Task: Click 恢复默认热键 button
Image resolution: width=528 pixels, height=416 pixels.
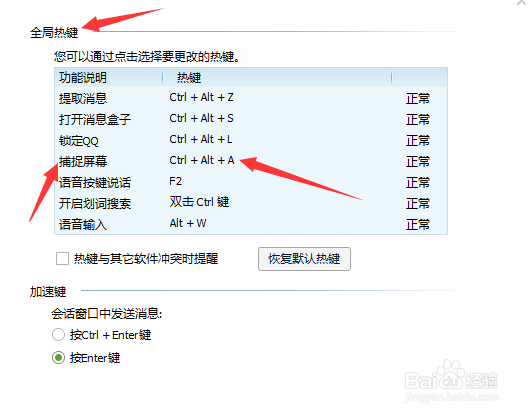Action: pyautogui.click(x=304, y=259)
